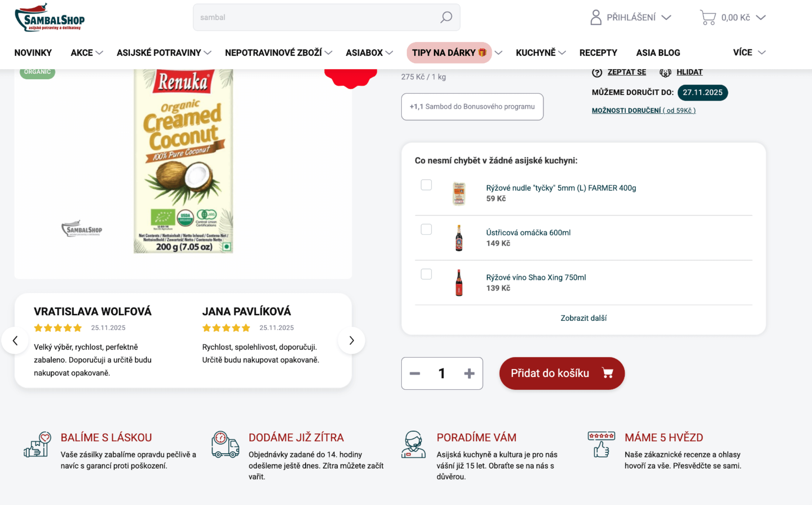Go to SambalShop logo homepage

[49, 17]
